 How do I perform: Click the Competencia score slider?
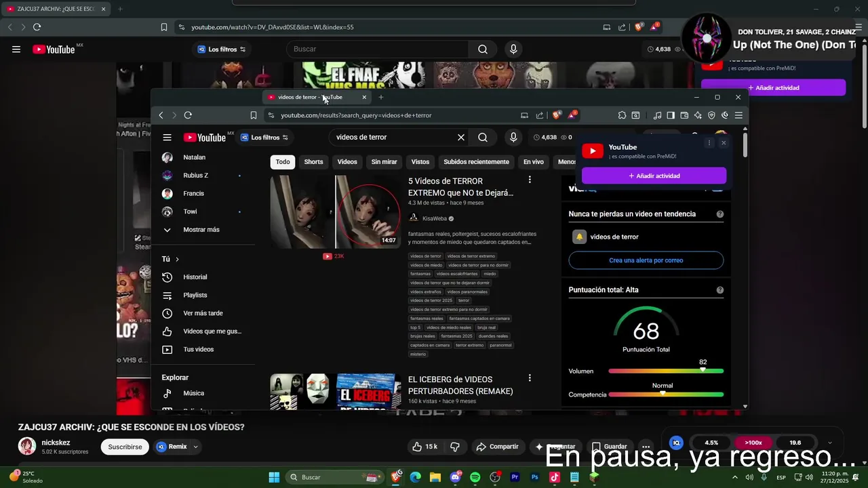click(x=666, y=394)
